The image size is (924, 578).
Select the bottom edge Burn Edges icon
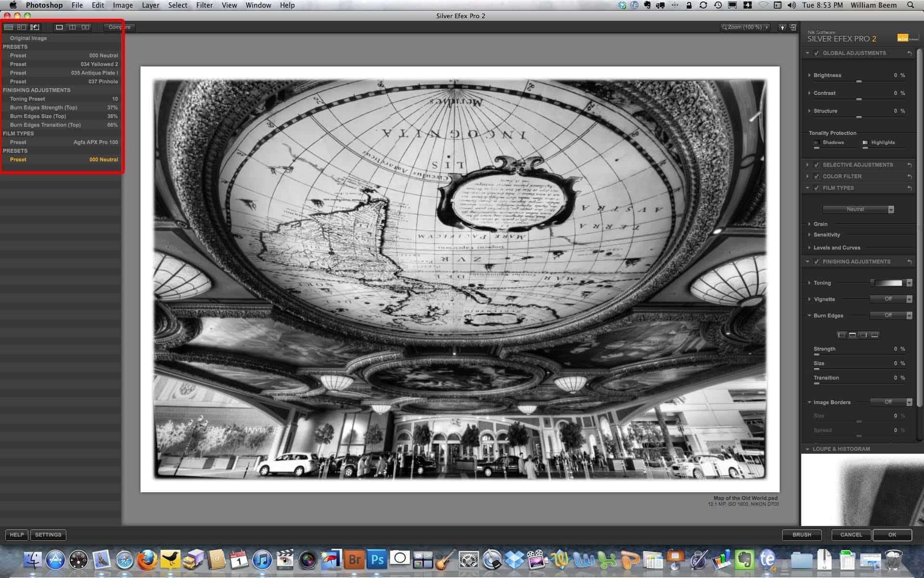(874, 335)
